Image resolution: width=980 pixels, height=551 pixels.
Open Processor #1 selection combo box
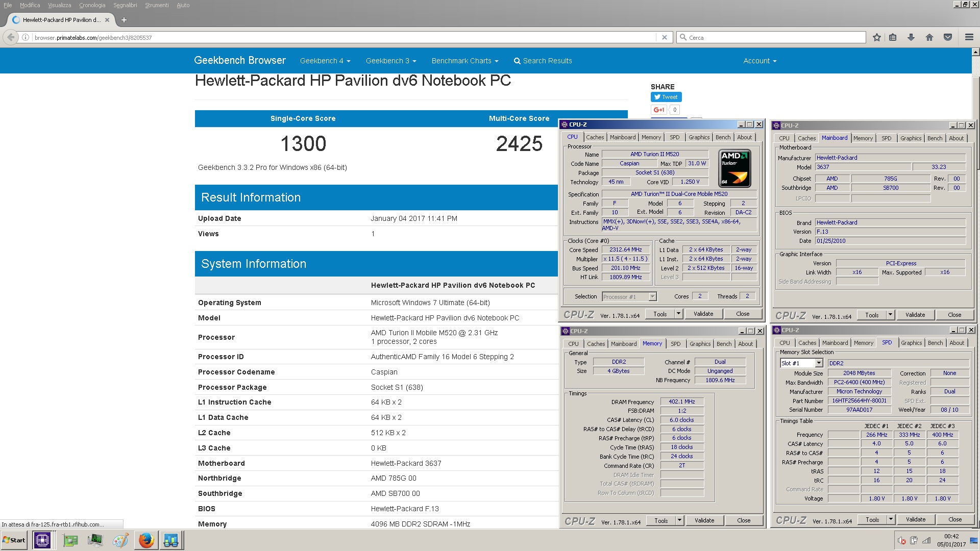point(629,296)
